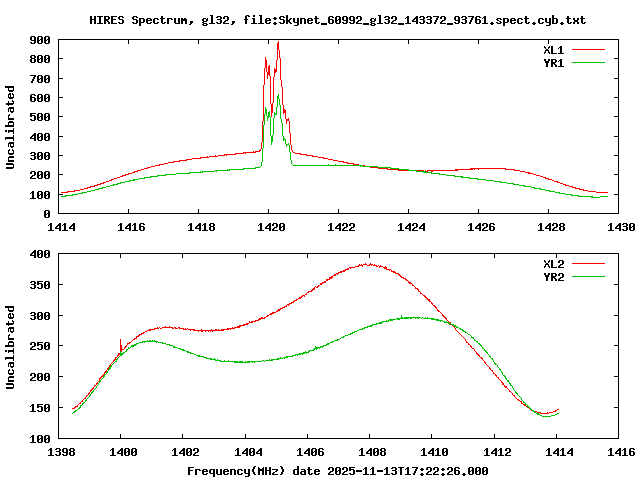Select the XL2 legend entry
The image size is (640, 480).
[553, 264]
